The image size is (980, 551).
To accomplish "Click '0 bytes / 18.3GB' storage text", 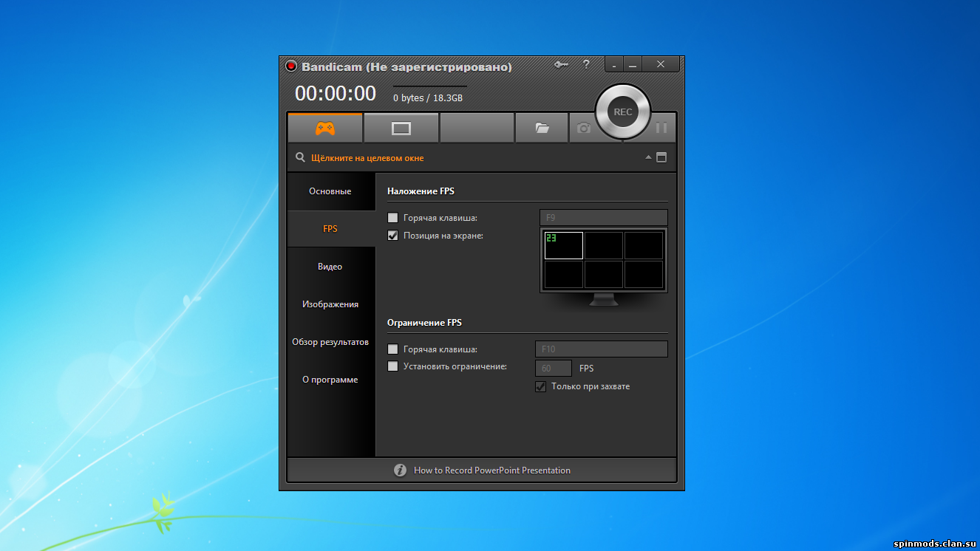I will [428, 98].
